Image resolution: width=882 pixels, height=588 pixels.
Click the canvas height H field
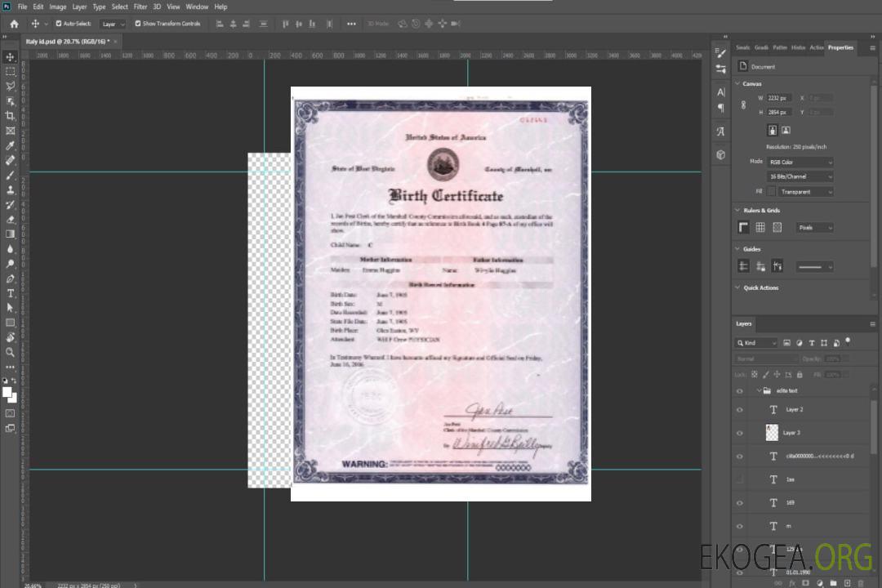pyautogui.click(x=779, y=113)
